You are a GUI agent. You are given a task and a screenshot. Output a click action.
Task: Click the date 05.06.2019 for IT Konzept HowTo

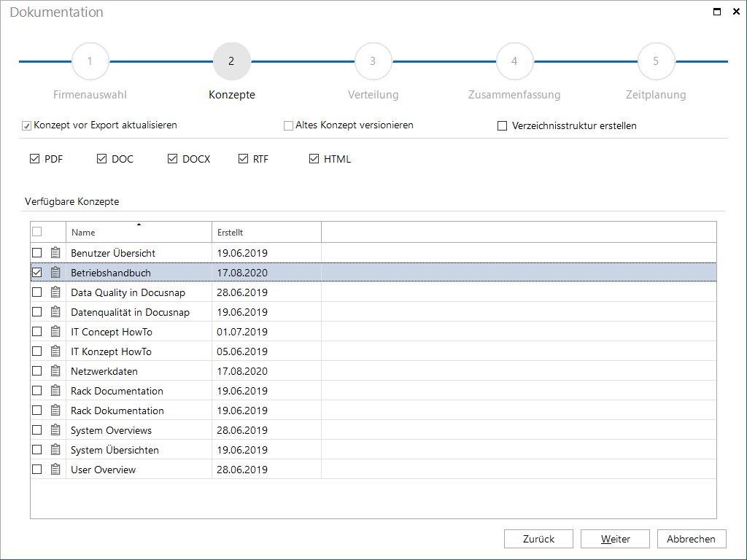(x=242, y=351)
